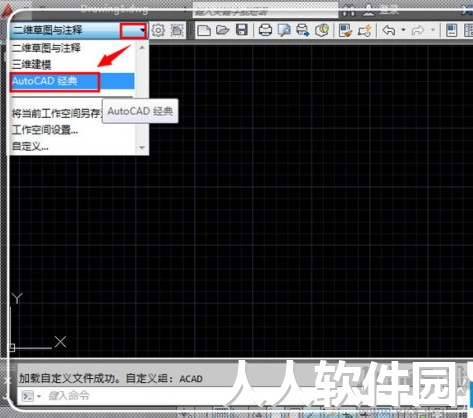Screen dimensions: 473x418
Task: Open the Undo history dropdown arrow
Action: [403, 30]
